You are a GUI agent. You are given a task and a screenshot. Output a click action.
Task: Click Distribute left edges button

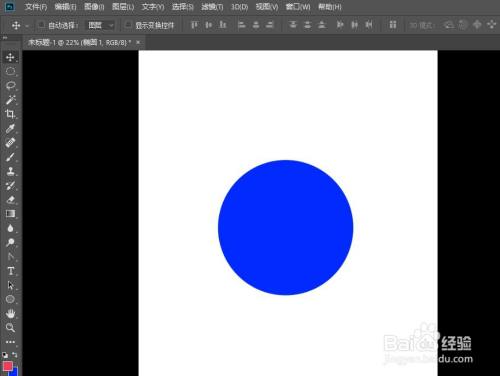point(340,25)
